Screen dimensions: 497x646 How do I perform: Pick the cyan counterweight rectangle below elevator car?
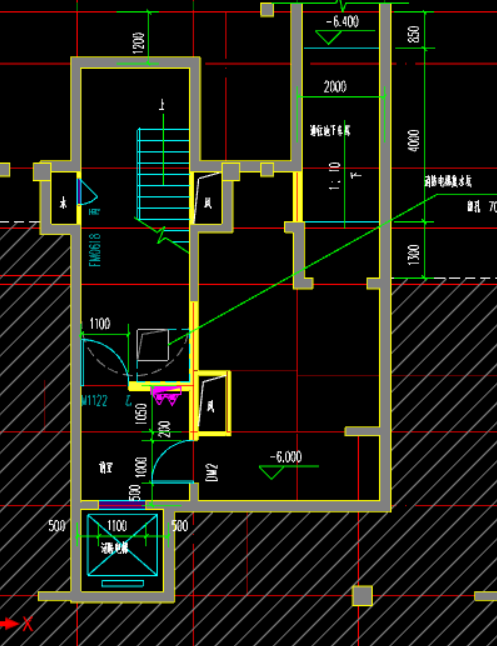point(123,583)
